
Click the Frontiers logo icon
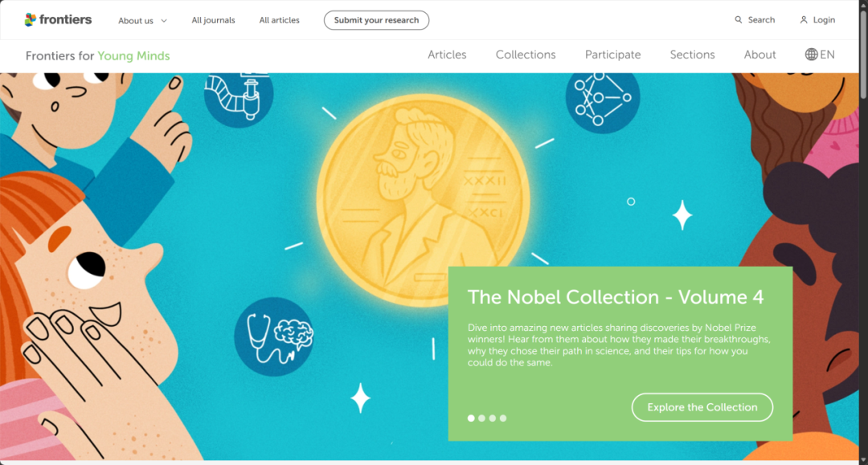[31, 19]
